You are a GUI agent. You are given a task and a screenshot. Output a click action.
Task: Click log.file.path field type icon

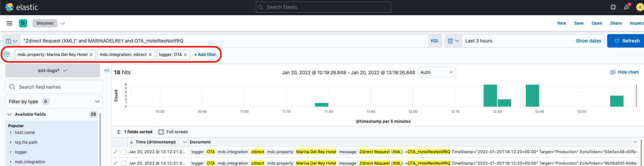pos(11,142)
